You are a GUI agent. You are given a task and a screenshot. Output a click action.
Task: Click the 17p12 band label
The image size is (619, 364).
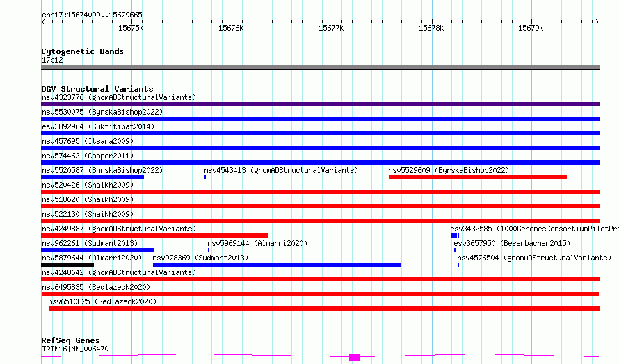click(x=52, y=60)
